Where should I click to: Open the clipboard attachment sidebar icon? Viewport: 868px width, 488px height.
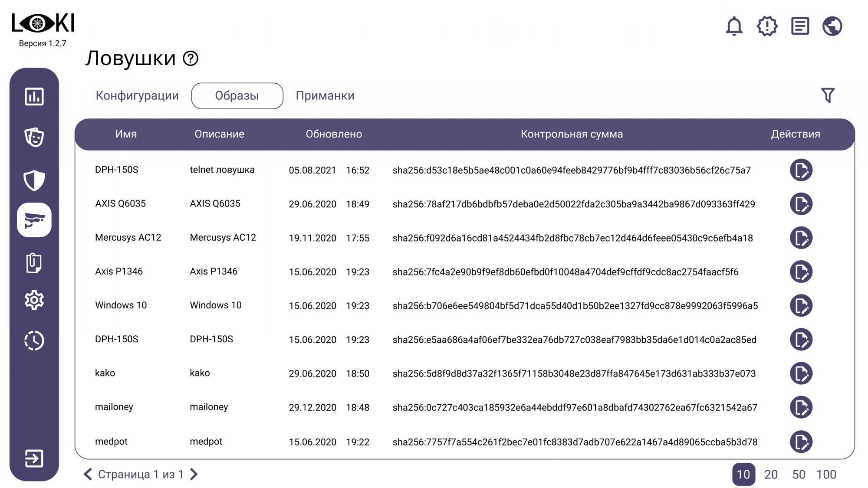tap(34, 263)
